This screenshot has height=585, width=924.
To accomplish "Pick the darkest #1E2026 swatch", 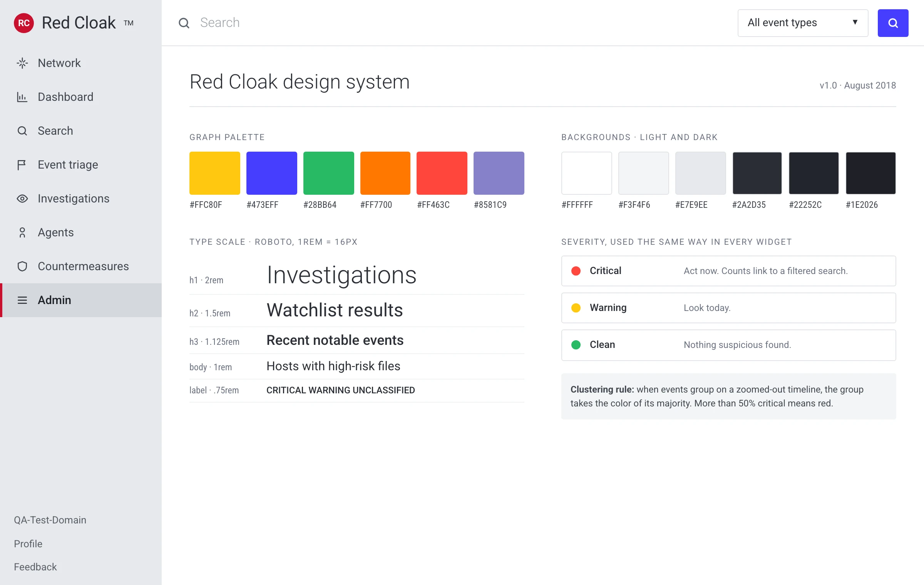I will (871, 173).
